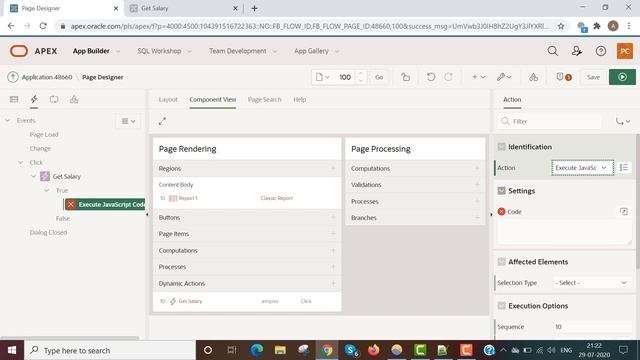Open the Help question mark icon

click(x=600, y=51)
